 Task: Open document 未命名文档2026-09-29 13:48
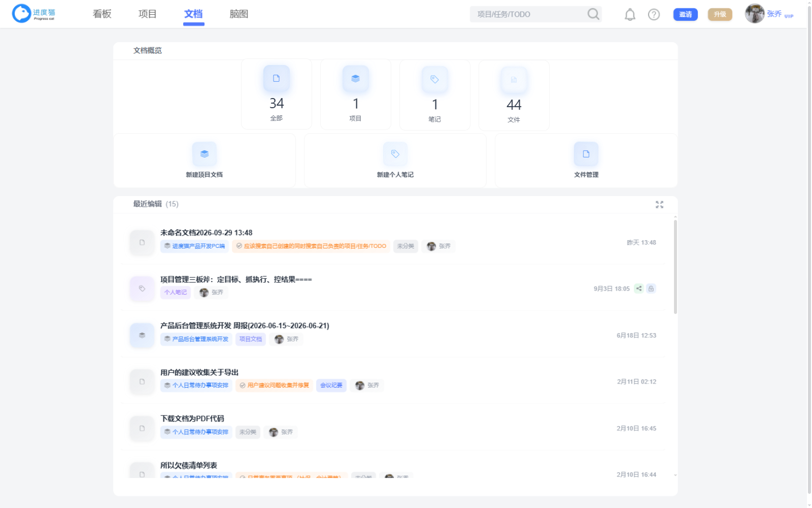(x=207, y=233)
